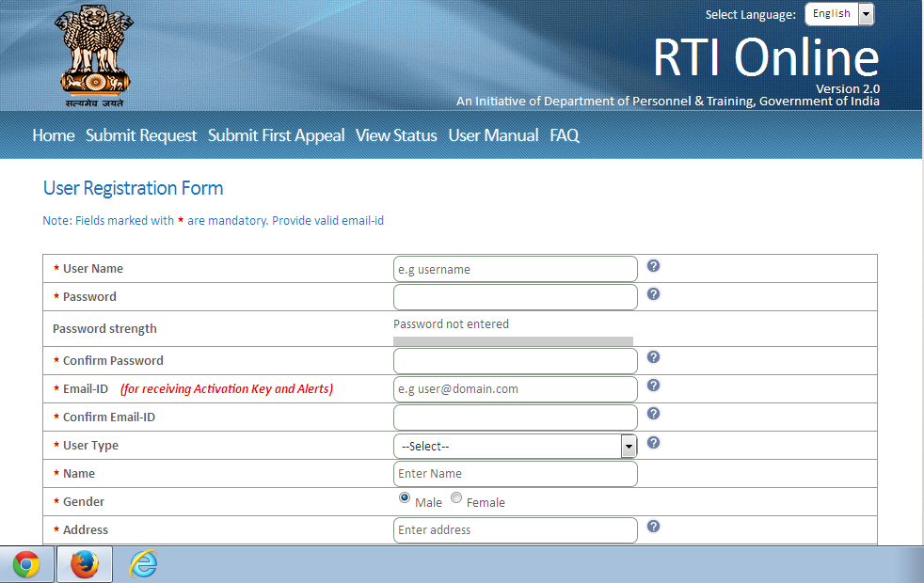Viewport: 924px width, 583px height.
Task: Click the help icon beside Password
Action: (653, 294)
